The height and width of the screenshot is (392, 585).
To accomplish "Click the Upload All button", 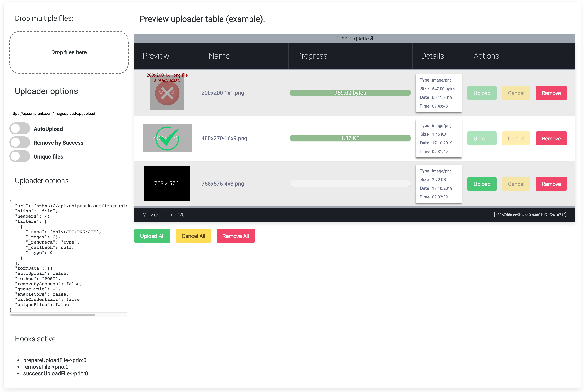I will click(x=152, y=236).
